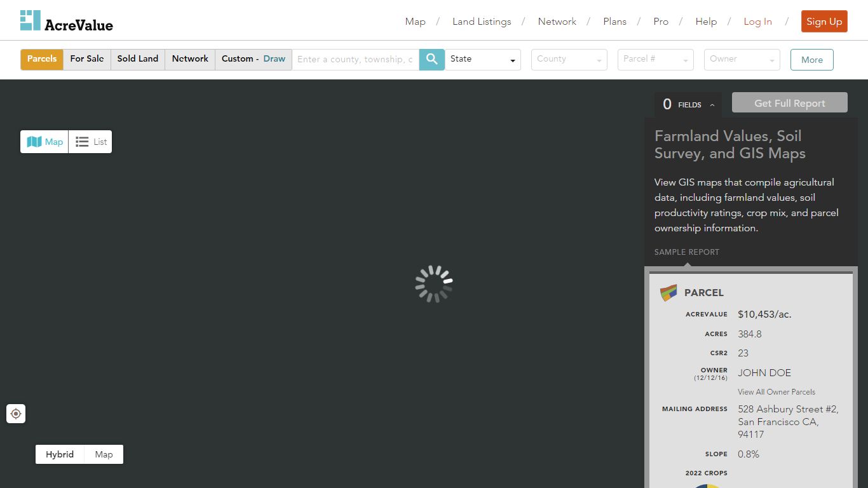This screenshot has width=868, height=488.
Task: Open Land Listings menu item
Action: pyautogui.click(x=482, y=21)
